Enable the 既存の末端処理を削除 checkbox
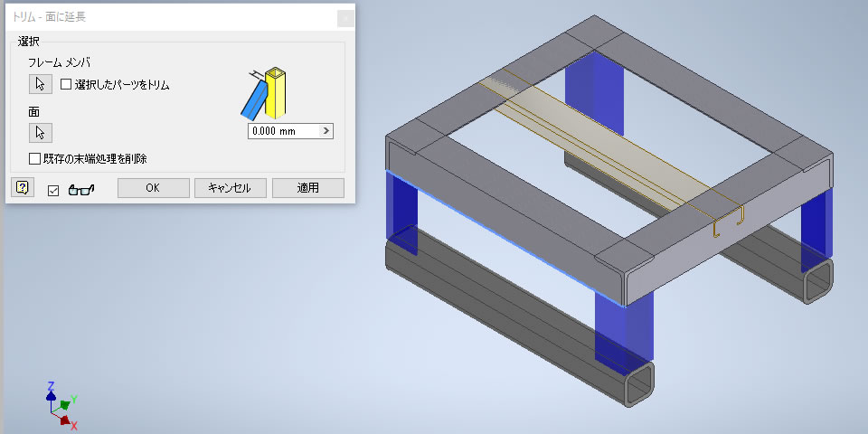 tap(34, 159)
